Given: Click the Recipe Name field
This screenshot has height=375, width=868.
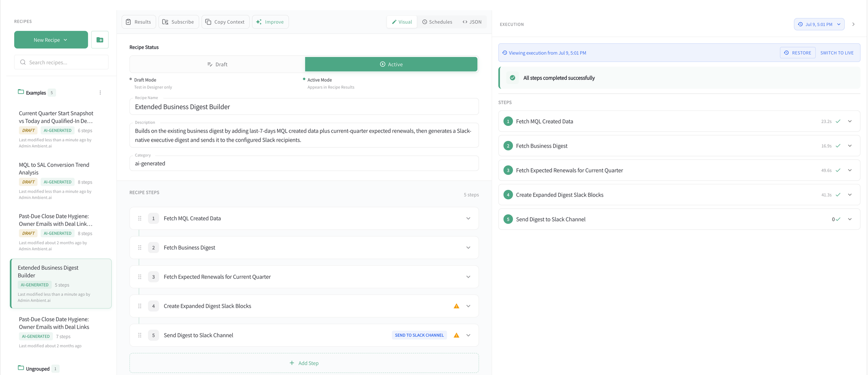Looking at the screenshot, I should 304,107.
